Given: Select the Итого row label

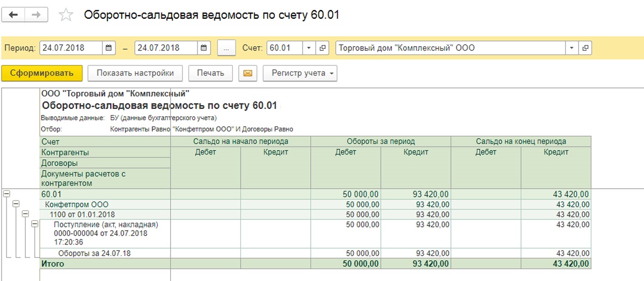Looking at the screenshot, I should (53, 263).
